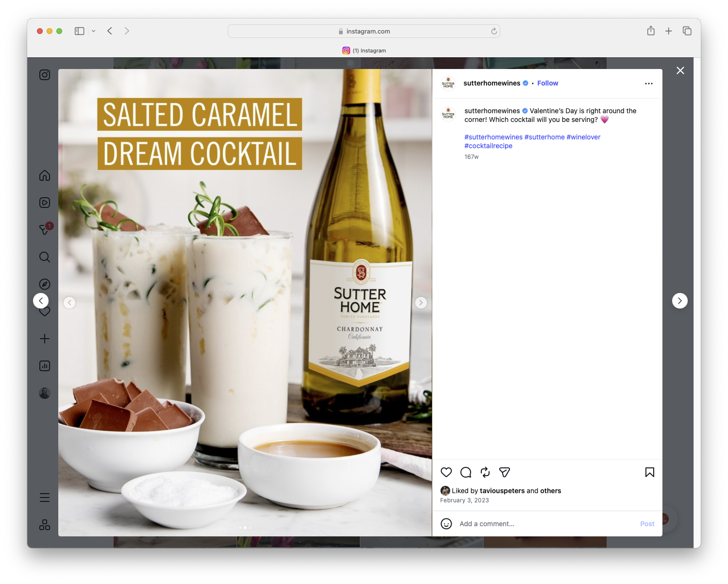Open the Explore page

pos(44,284)
